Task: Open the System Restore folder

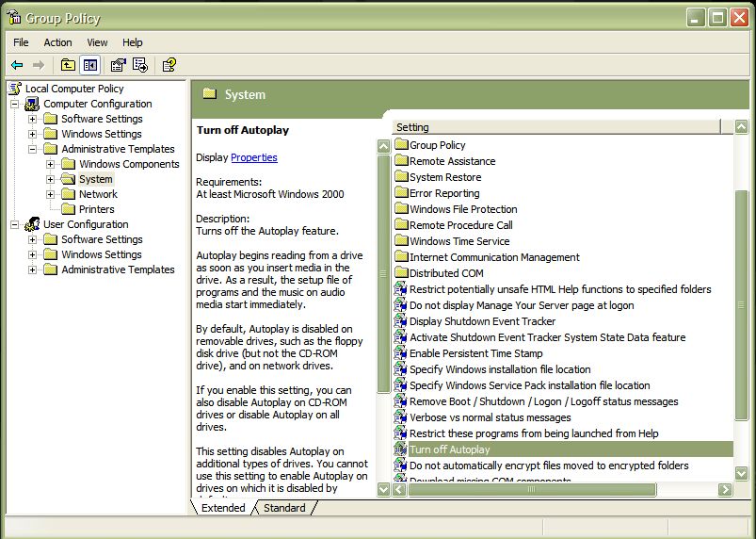Action: point(438,176)
